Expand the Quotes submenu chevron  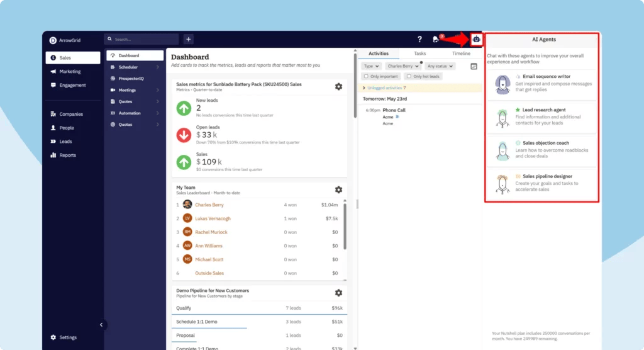[x=158, y=101]
